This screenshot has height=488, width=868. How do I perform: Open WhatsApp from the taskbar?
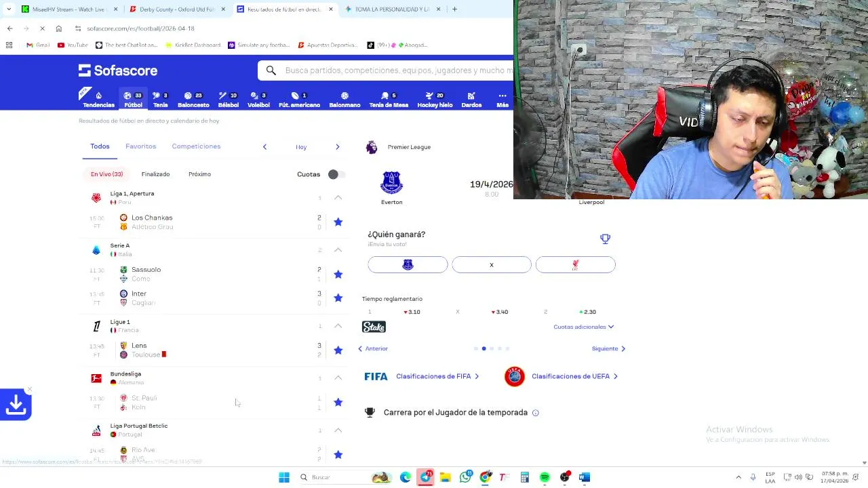click(x=465, y=477)
